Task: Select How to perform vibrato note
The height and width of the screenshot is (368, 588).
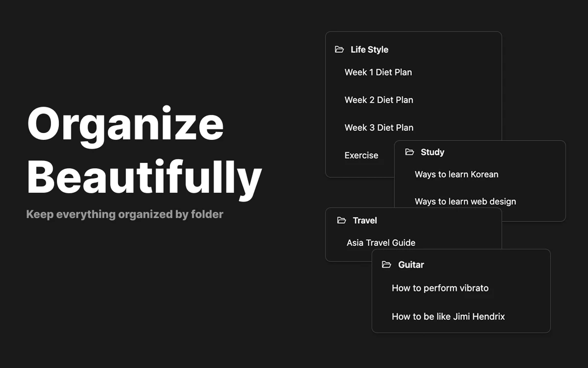Action: (x=440, y=288)
